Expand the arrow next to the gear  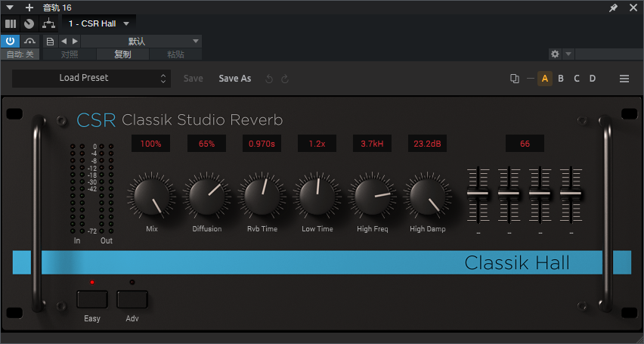click(568, 54)
